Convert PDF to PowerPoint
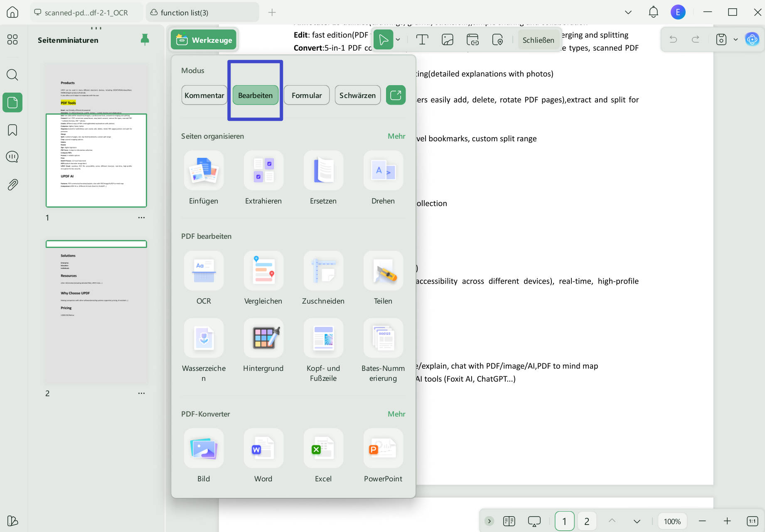Viewport: 765px width, 532px height. [383, 449]
